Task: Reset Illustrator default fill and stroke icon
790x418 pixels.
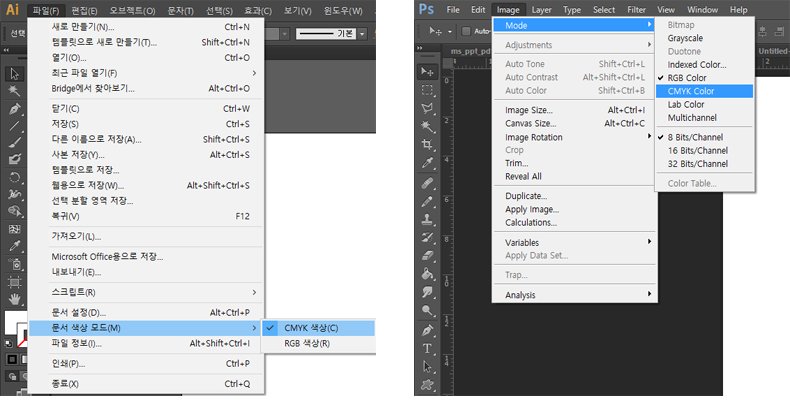Action: pos(9,343)
